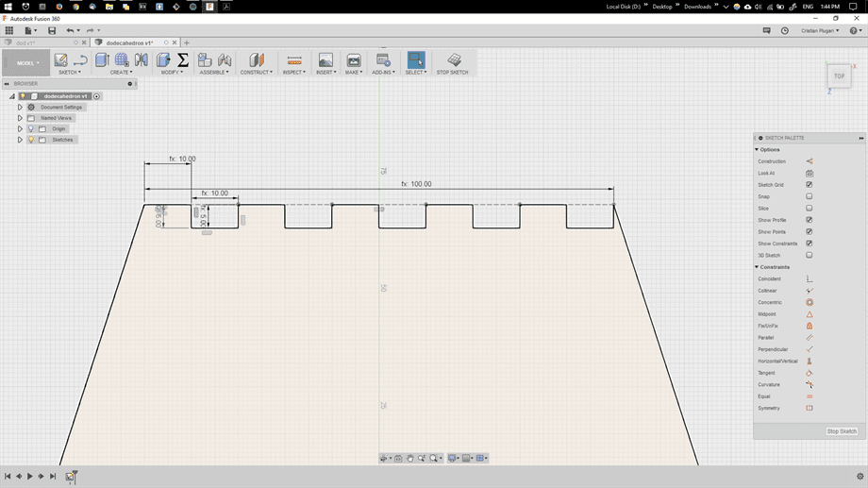
Task: Activate the window Select tool icon
Action: pyautogui.click(x=416, y=59)
